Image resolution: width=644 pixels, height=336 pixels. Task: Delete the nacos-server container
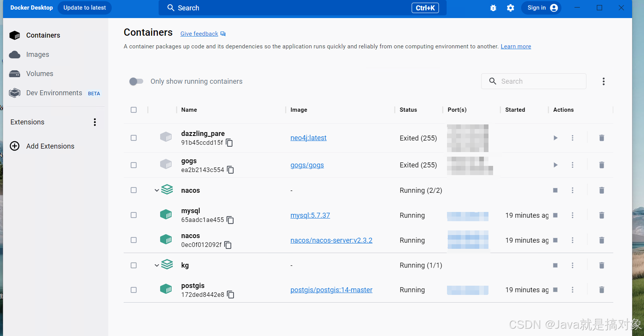tap(602, 240)
